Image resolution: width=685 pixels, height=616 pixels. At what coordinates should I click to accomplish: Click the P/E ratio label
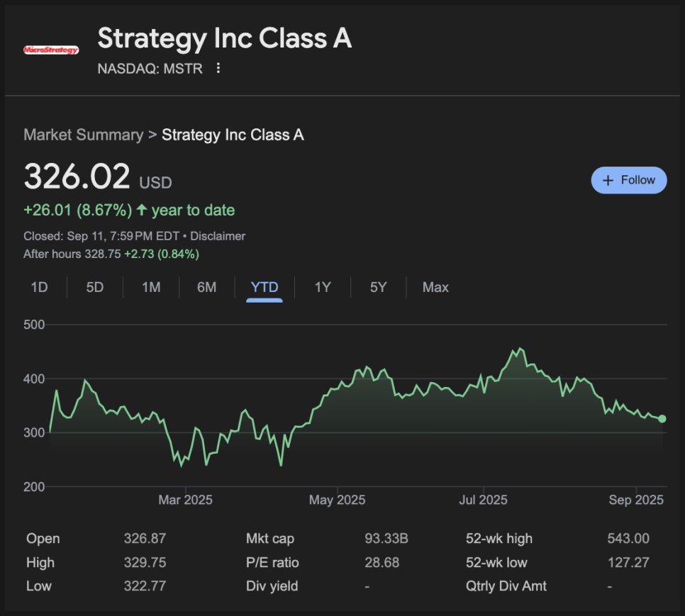(x=272, y=562)
